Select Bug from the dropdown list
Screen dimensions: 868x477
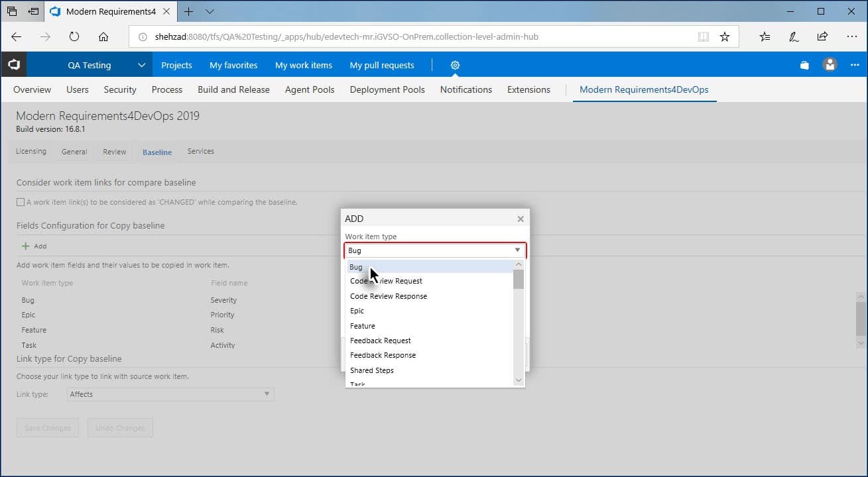point(430,267)
